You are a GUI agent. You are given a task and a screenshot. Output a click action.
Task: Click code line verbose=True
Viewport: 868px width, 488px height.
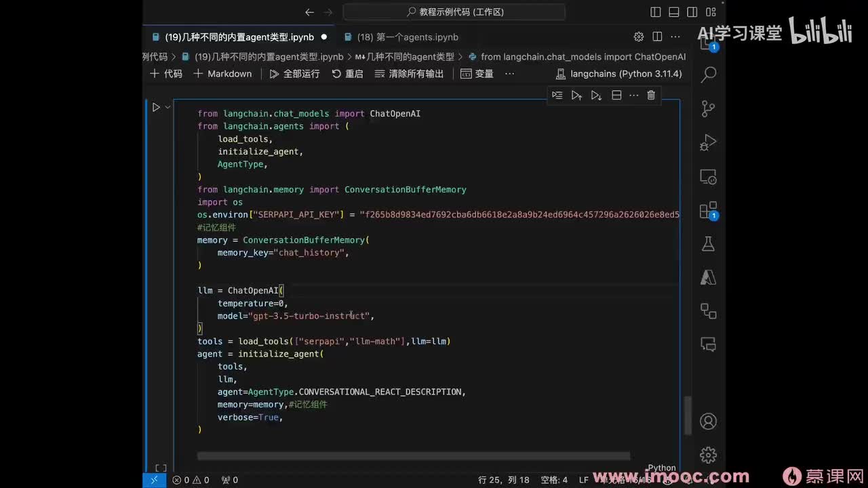point(250,417)
